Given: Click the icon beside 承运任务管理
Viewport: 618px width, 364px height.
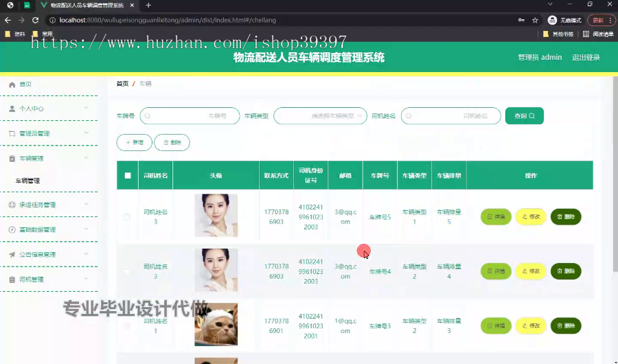Looking at the screenshot, I should 12,205.
